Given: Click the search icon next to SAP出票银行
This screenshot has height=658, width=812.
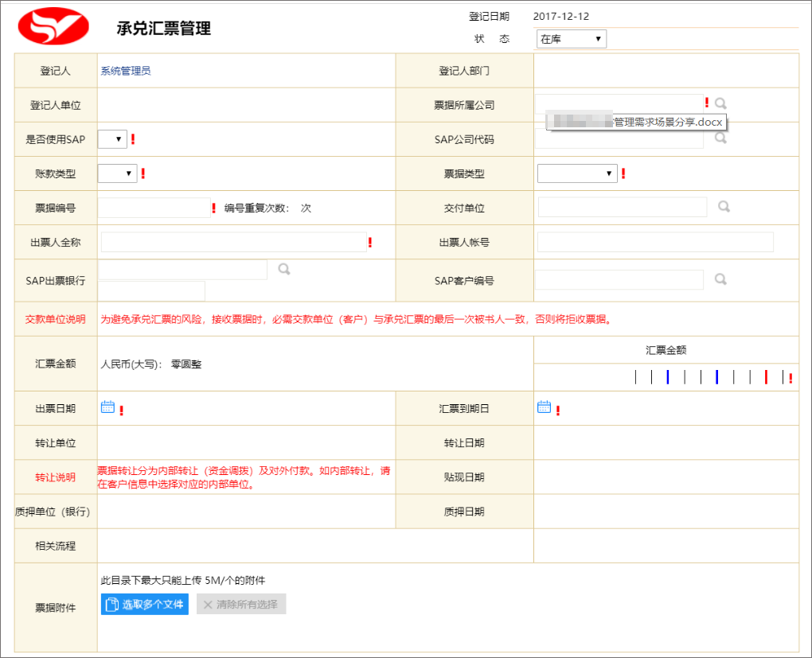Looking at the screenshot, I should pos(284,269).
